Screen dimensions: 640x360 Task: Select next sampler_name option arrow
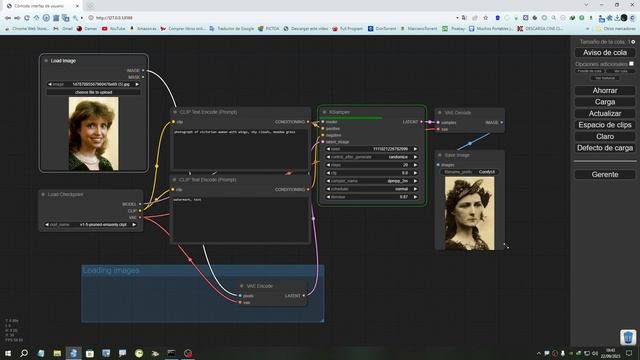point(416,181)
